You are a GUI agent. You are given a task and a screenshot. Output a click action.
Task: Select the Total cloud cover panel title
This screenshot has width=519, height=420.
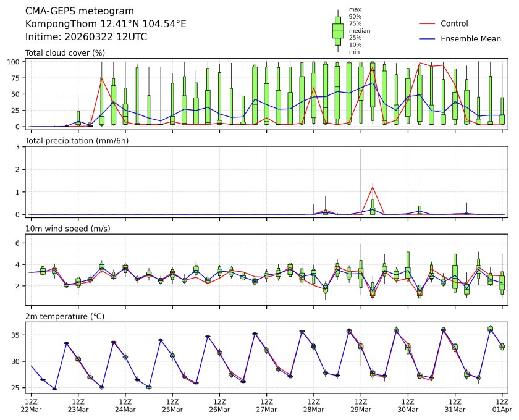click(65, 53)
